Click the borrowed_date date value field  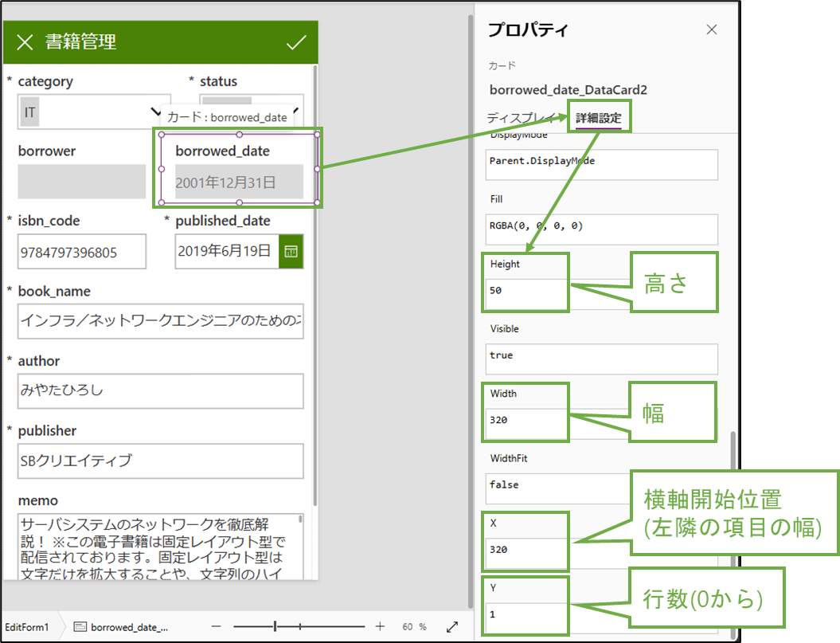click(239, 182)
